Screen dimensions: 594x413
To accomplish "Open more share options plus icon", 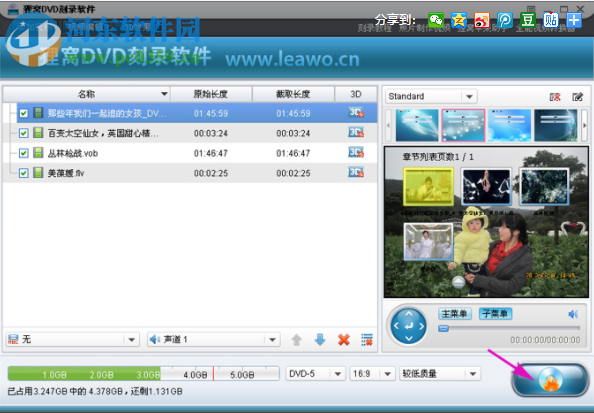I will pos(574,20).
